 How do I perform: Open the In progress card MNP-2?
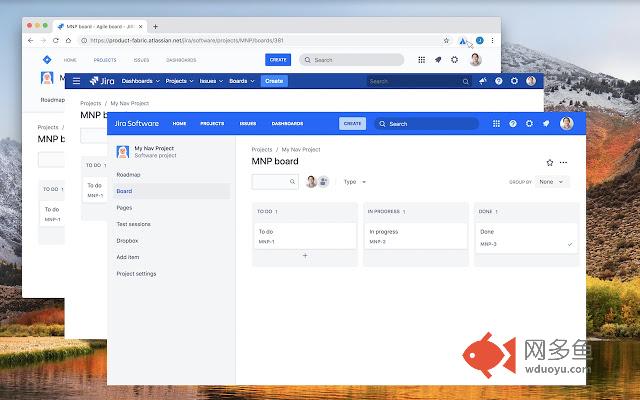pyautogui.click(x=416, y=236)
